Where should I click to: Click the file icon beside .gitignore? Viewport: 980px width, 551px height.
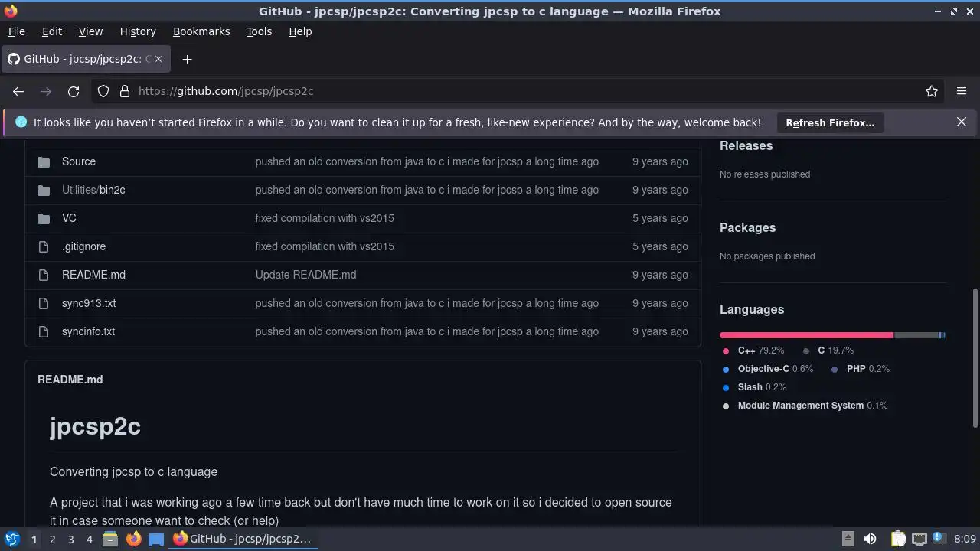44,246
